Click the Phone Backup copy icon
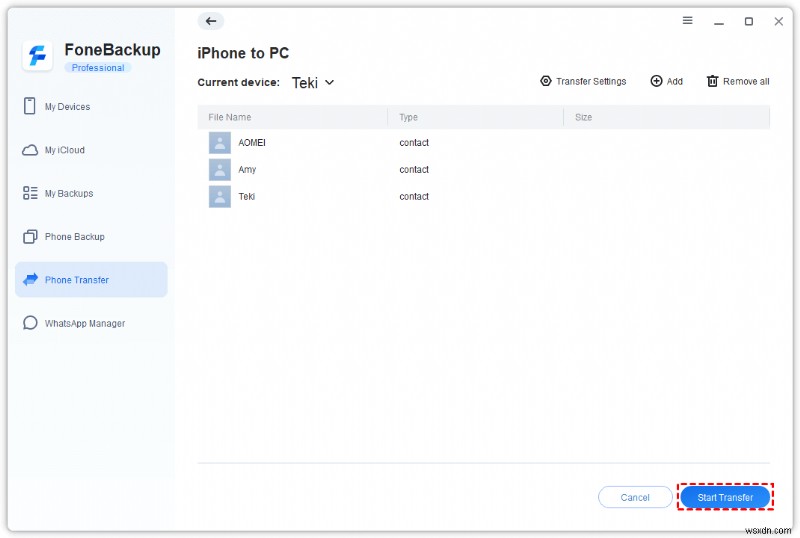This screenshot has width=800, height=538. (30, 236)
